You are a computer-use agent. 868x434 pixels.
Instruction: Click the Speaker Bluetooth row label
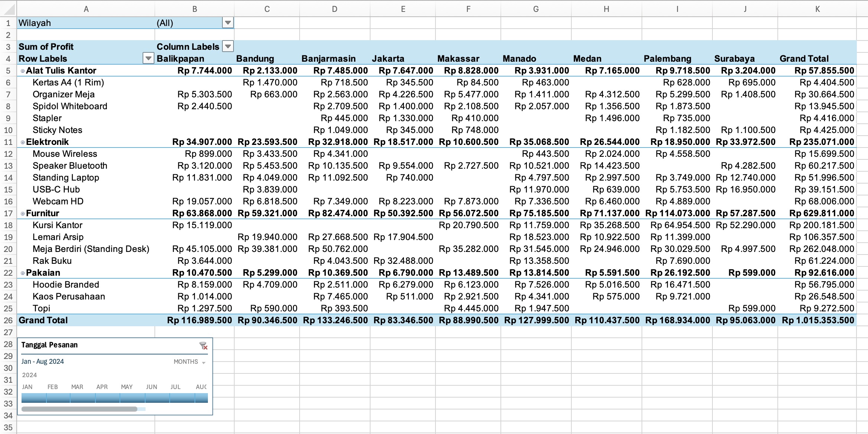click(70, 166)
